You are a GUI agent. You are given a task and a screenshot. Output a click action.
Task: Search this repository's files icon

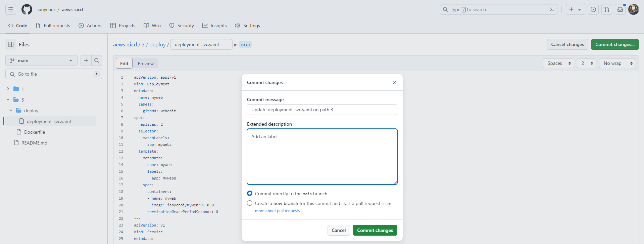coord(97,60)
